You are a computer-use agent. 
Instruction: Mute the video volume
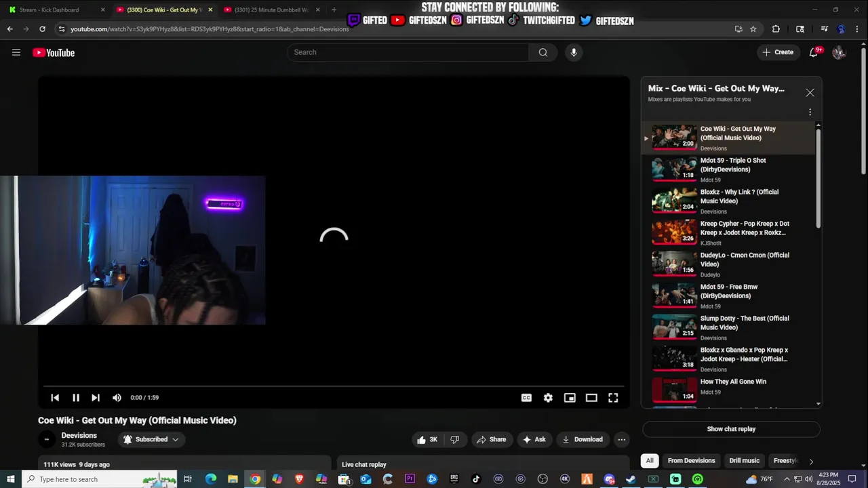117,398
